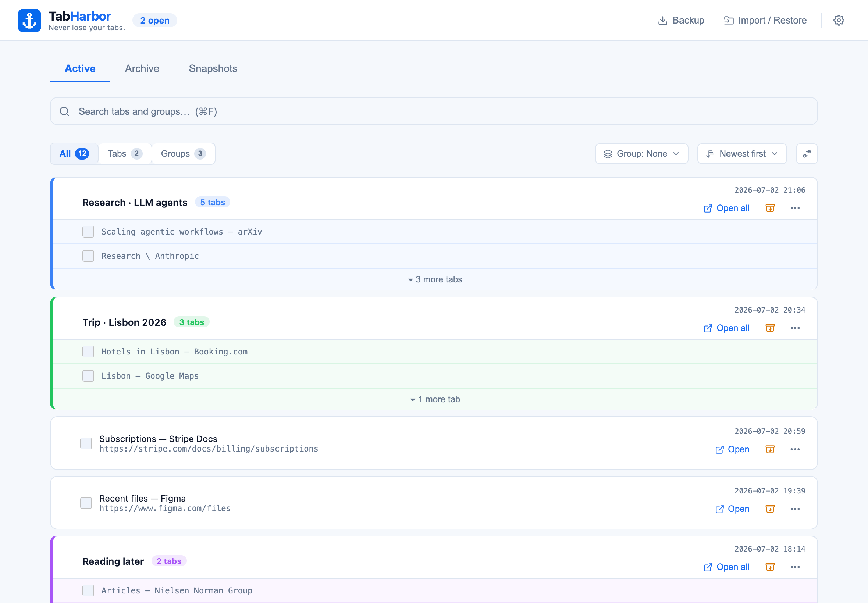Click the Reading later group title
Viewport: 868px width, 603px height.
pos(113,561)
